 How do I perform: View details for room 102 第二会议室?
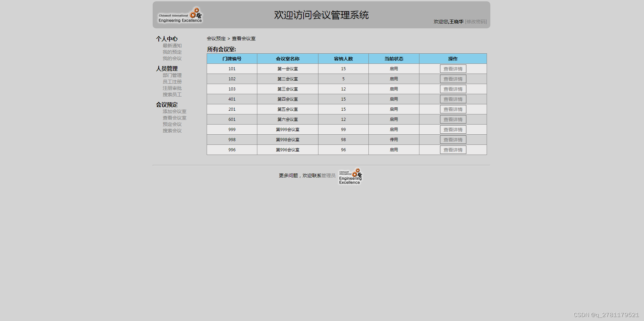tap(453, 79)
